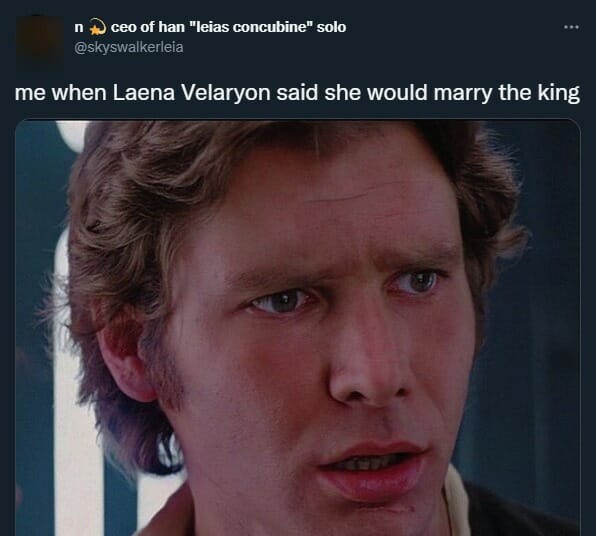
Task: Click the man's open mouth in photo
Action: (x=374, y=469)
